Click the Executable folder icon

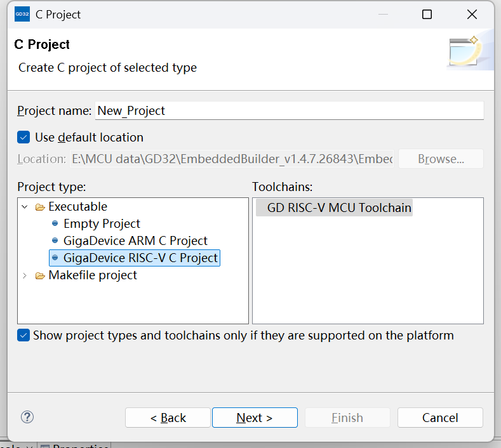tap(40, 207)
